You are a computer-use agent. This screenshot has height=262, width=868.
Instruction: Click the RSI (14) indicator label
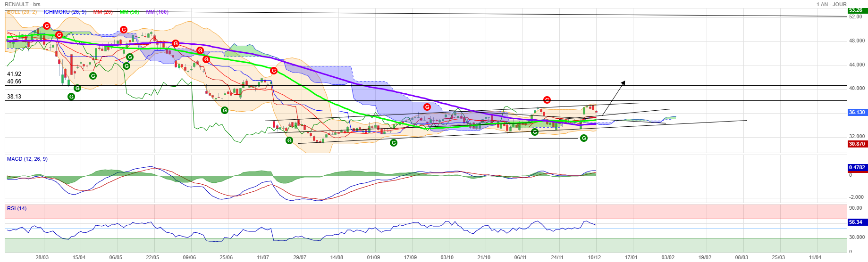point(17,208)
